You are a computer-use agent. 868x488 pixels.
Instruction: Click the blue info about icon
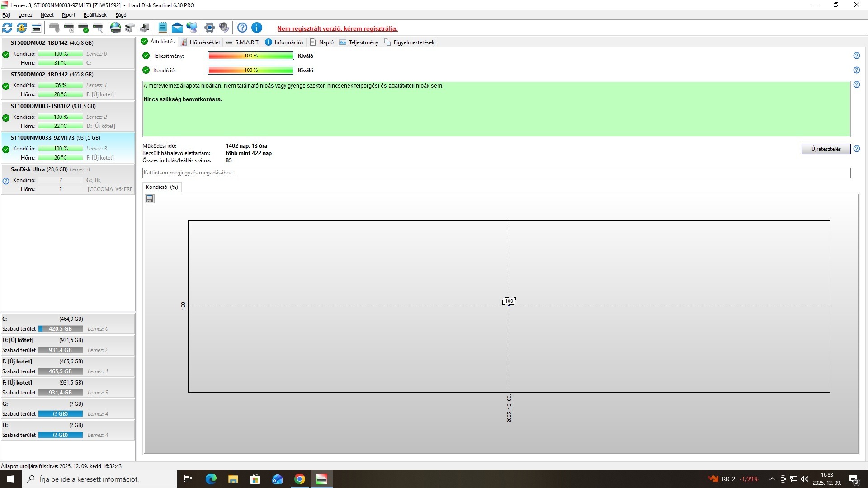[x=257, y=28]
